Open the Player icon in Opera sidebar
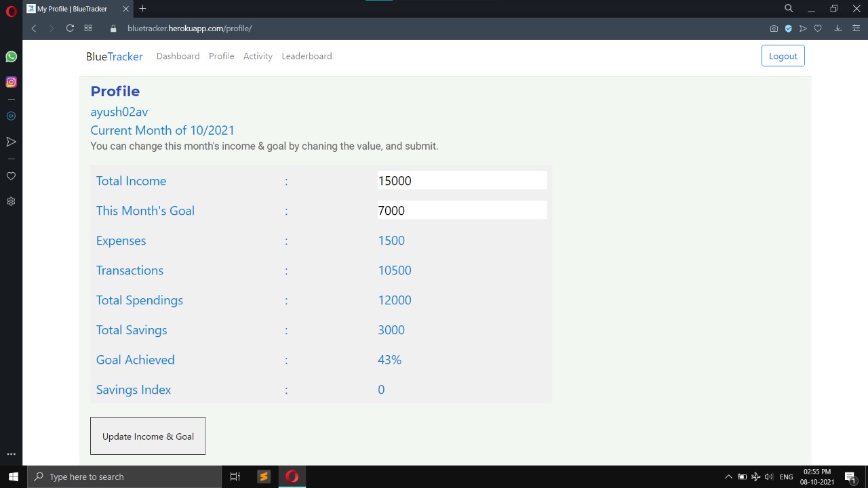The width and height of the screenshot is (868, 488). point(11,116)
